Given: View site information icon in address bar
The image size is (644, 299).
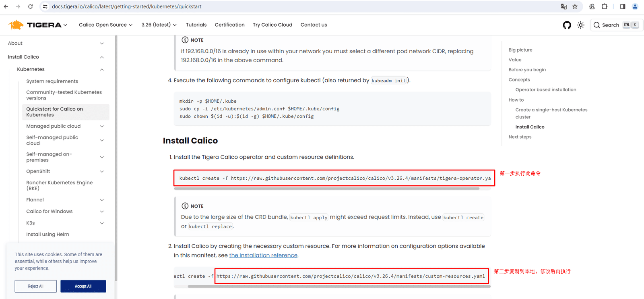Looking at the screenshot, I should point(45,6).
